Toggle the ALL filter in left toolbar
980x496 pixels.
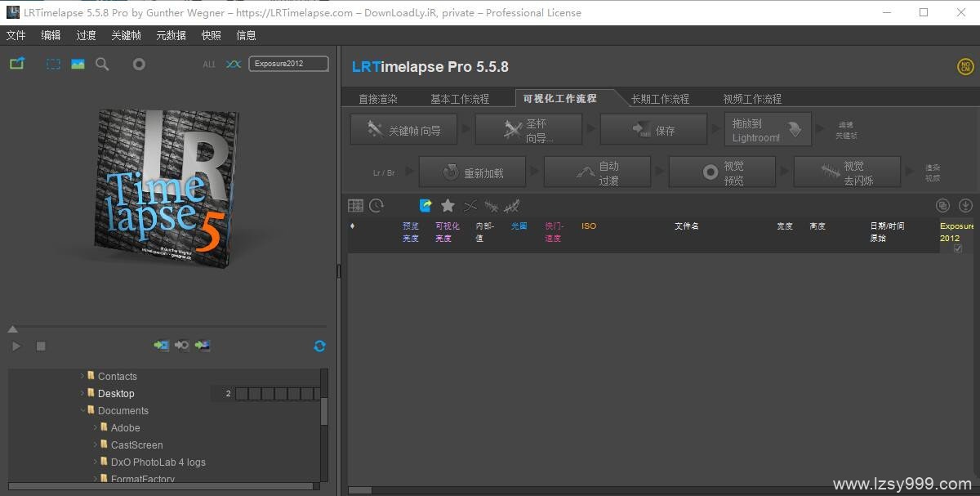[209, 64]
